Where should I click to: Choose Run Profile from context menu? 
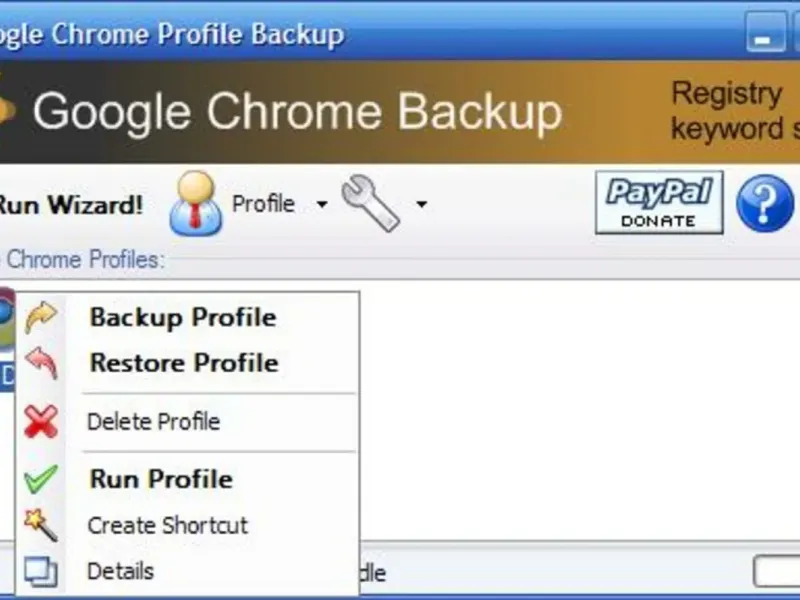tap(160, 479)
